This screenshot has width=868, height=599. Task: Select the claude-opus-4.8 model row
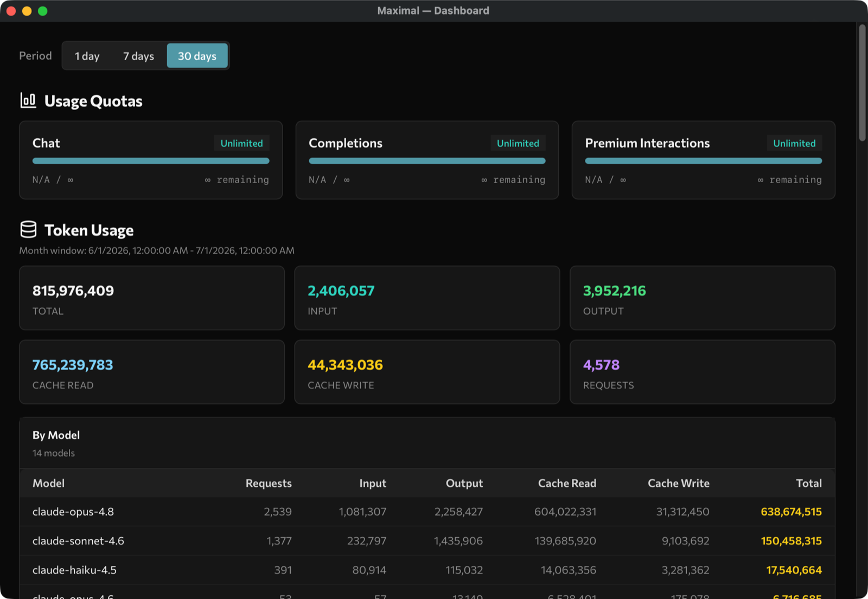coord(427,512)
